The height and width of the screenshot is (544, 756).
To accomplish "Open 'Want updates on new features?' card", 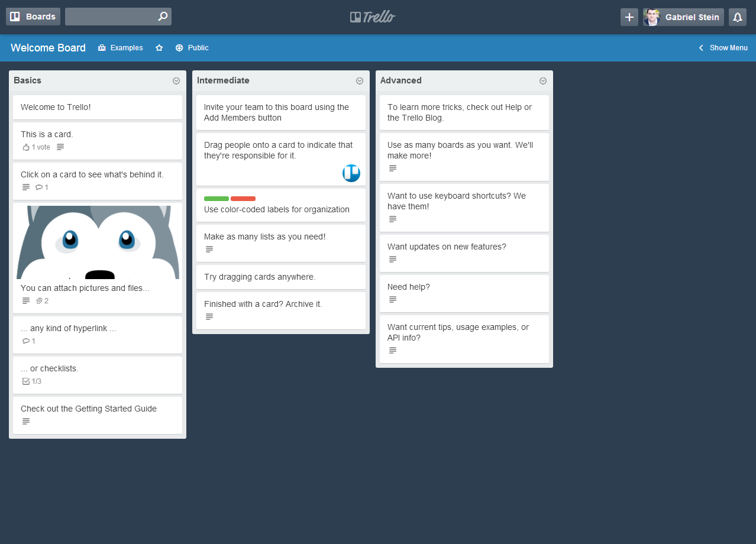I will click(x=464, y=254).
